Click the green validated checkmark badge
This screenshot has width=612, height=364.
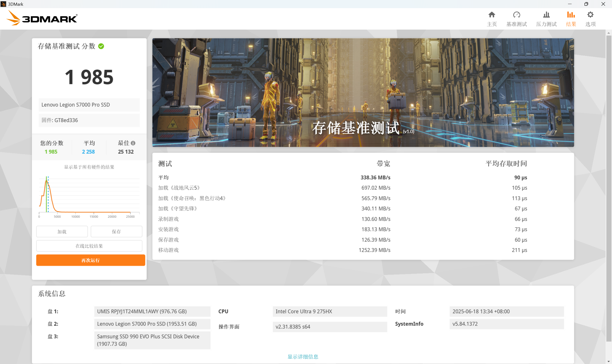[x=101, y=46]
